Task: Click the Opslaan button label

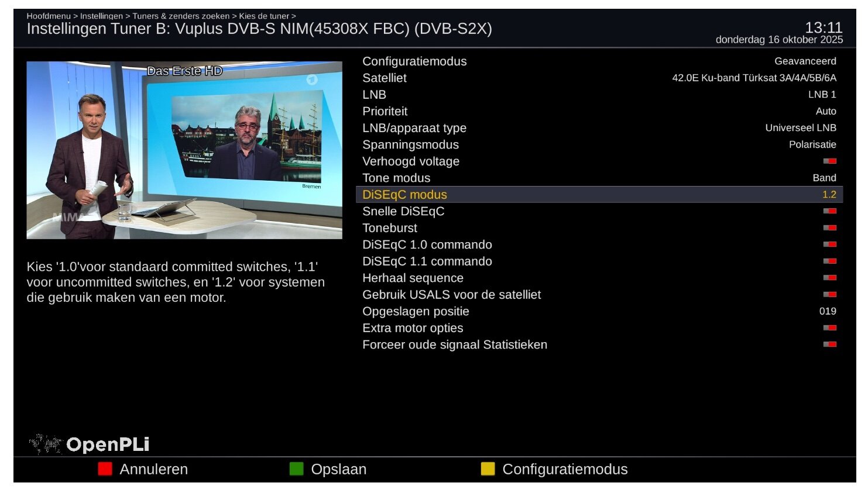Action: (x=339, y=469)
